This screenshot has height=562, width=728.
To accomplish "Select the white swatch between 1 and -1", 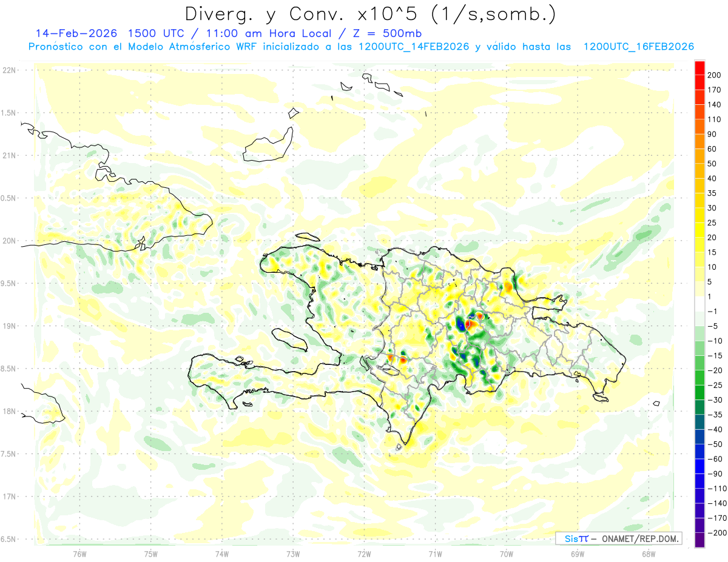I will (699, 304).
